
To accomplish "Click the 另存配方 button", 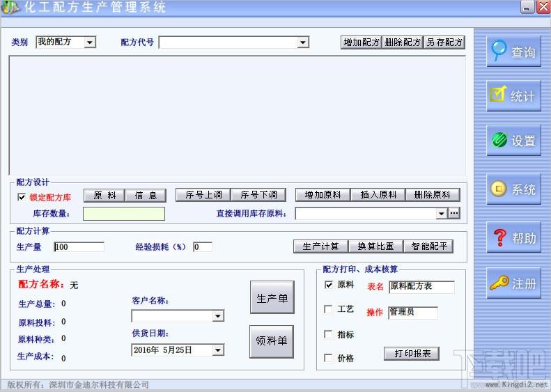I will coord(444,42).
